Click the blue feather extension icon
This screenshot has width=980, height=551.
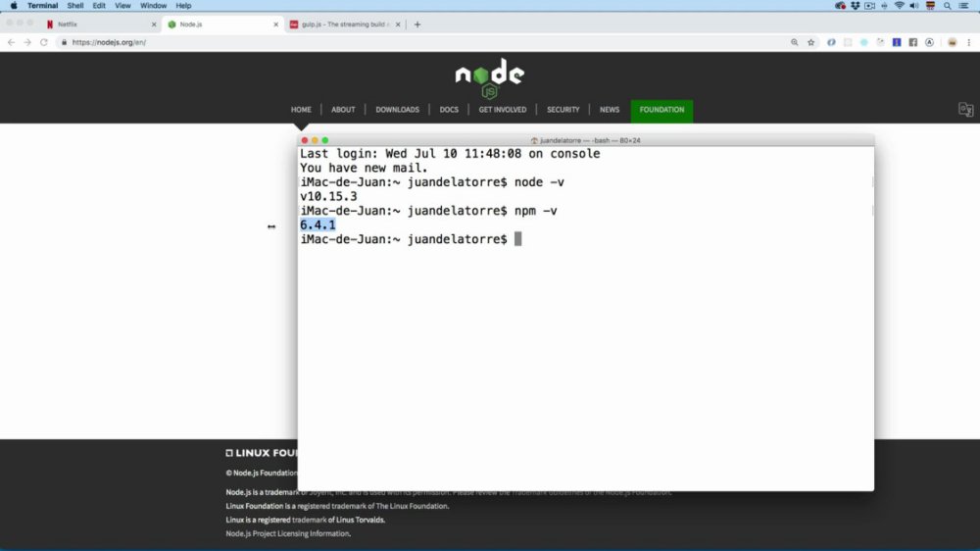(x=831, y=42)
